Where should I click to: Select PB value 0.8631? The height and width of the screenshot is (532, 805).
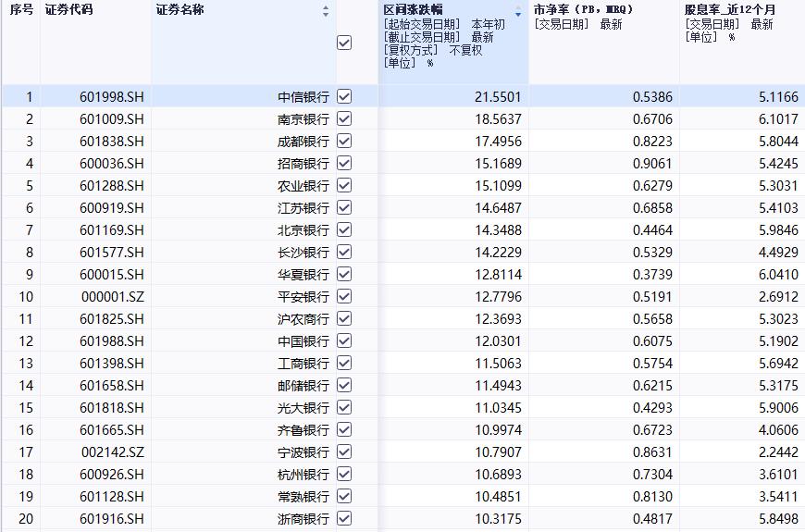652,452
